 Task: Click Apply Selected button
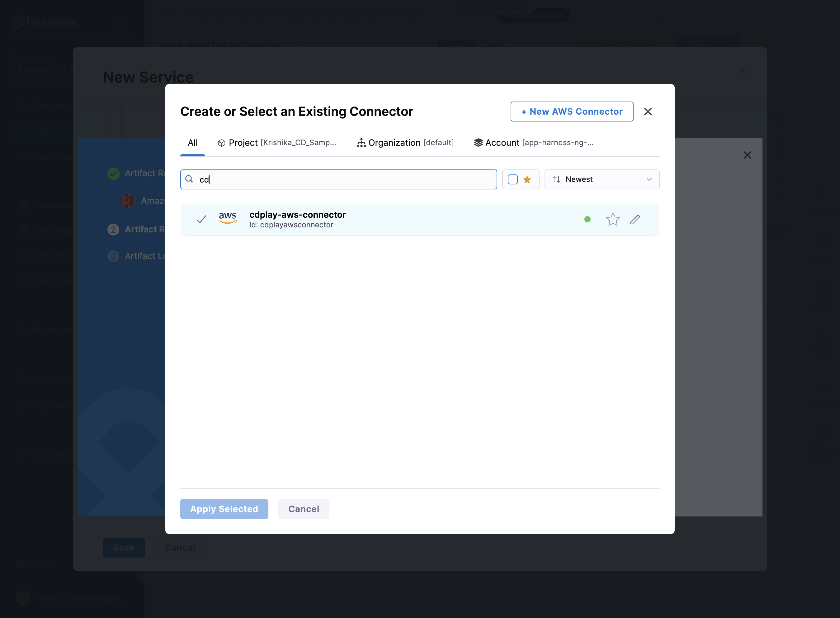pos(224,509)
